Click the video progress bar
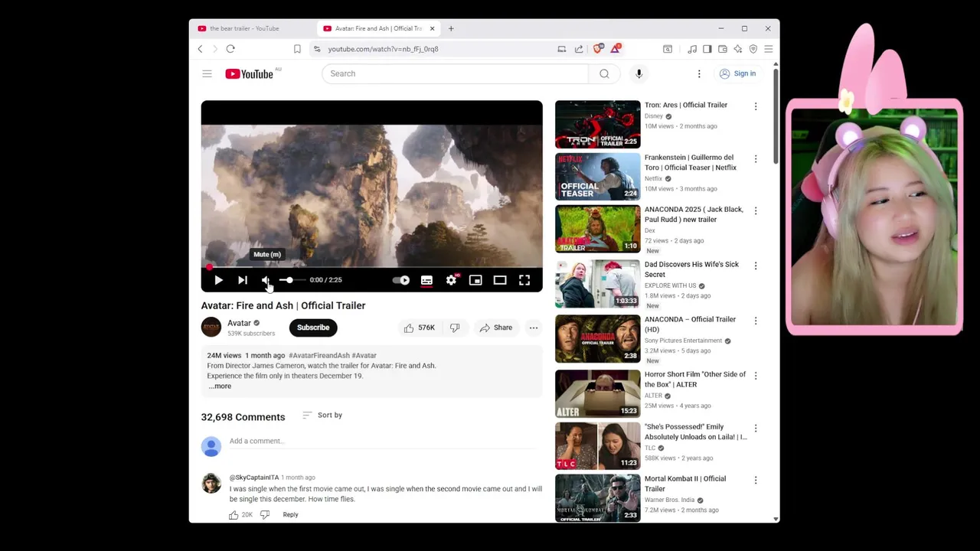The height and width of the screenshot is (551, 980). (372, 267)
